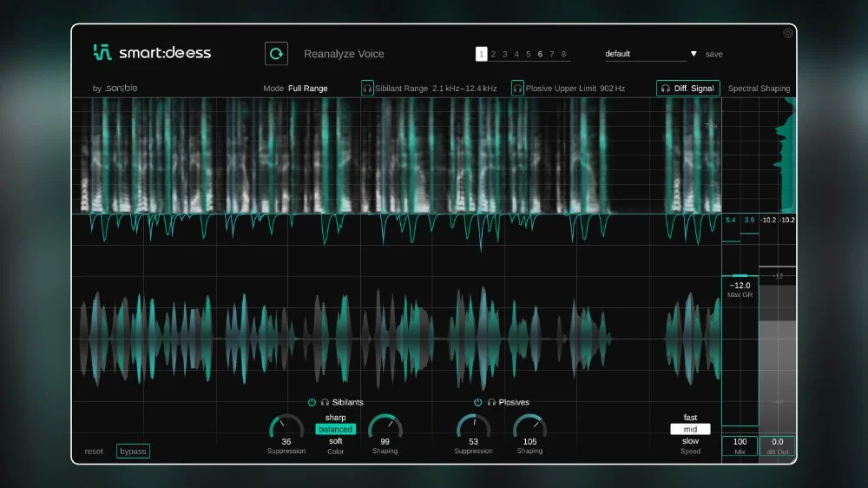868x488 pixels.
Task: Click headphone icon next to Plosives
Action: click(491, 402)
